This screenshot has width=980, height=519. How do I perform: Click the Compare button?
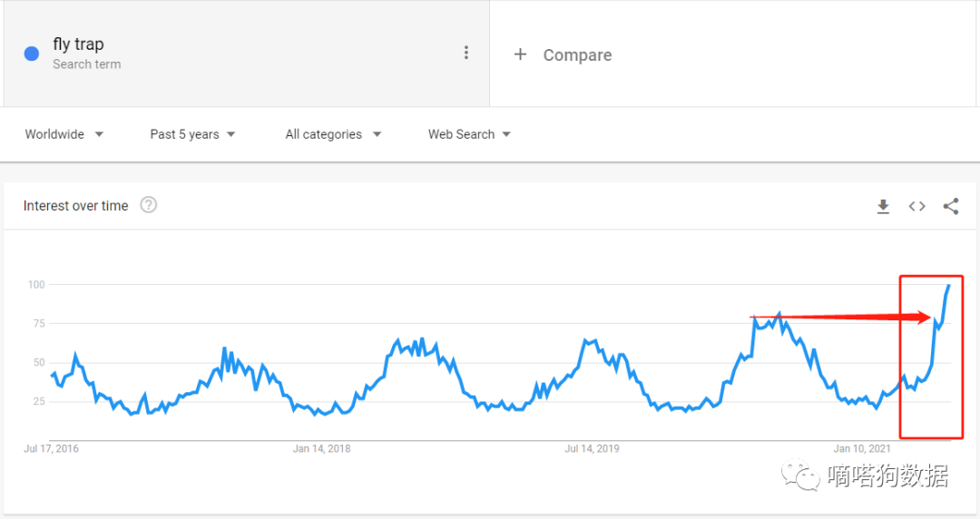click(x=577, y=55)
